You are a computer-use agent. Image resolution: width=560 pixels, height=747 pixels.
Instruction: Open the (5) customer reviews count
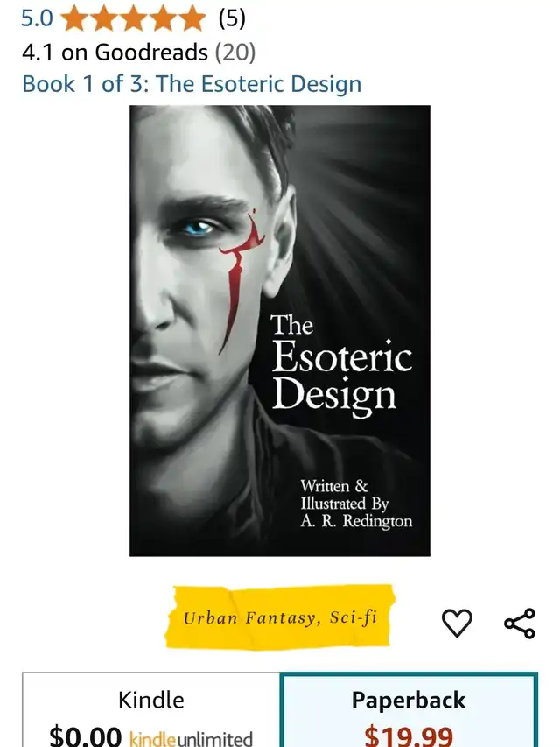pyautogui.click(x=232, y=19)
